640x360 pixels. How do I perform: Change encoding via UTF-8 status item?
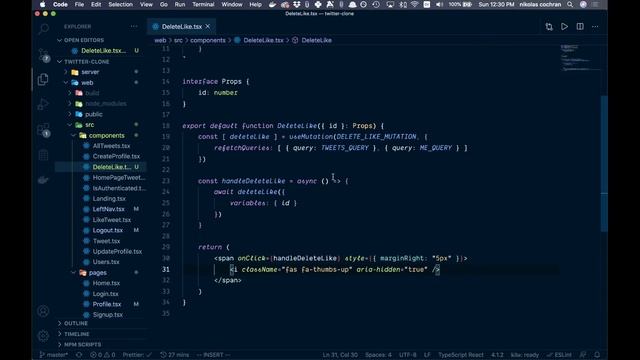408,355
